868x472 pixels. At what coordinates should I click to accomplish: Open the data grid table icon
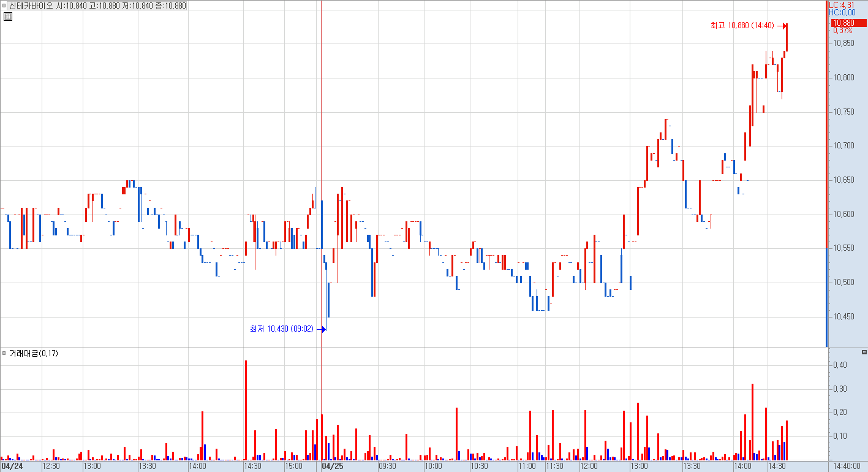coord(8,17)
